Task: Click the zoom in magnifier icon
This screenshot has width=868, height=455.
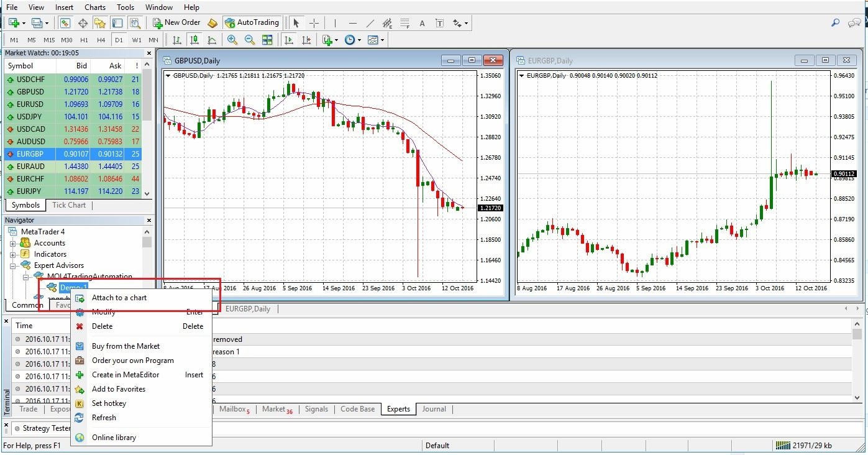Action: pos(232,40)
